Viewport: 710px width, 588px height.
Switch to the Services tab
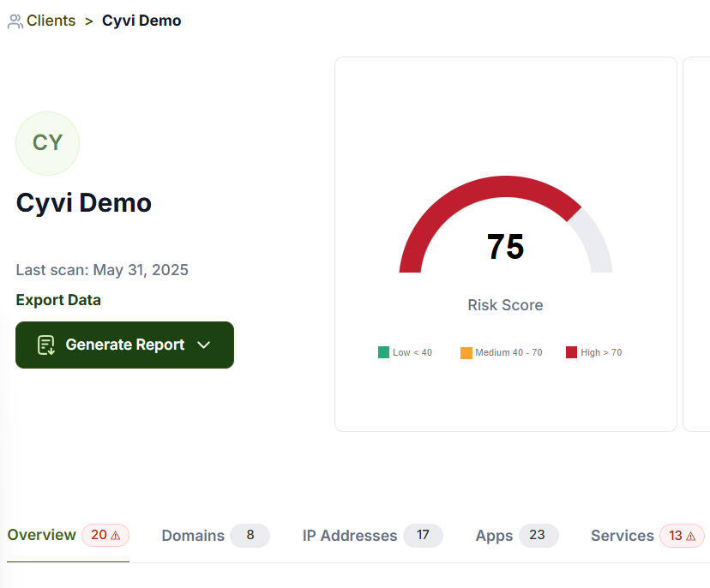647,536
